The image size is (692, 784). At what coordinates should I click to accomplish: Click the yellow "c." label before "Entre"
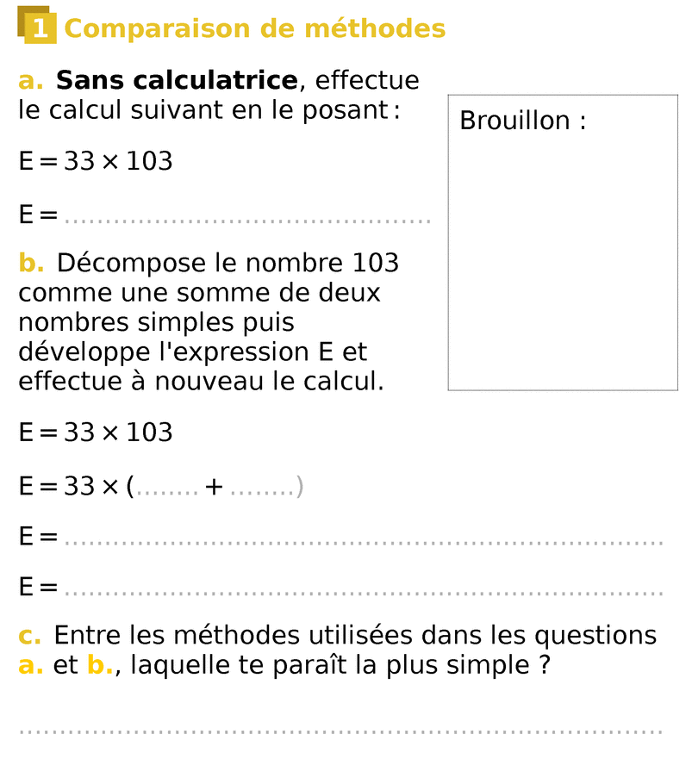(29, 636)
